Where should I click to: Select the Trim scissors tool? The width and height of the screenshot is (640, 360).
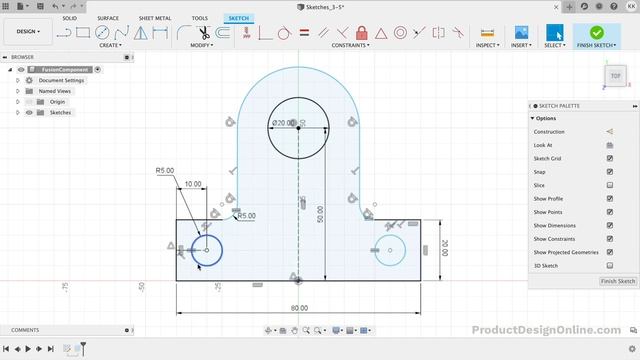point(203,33)
